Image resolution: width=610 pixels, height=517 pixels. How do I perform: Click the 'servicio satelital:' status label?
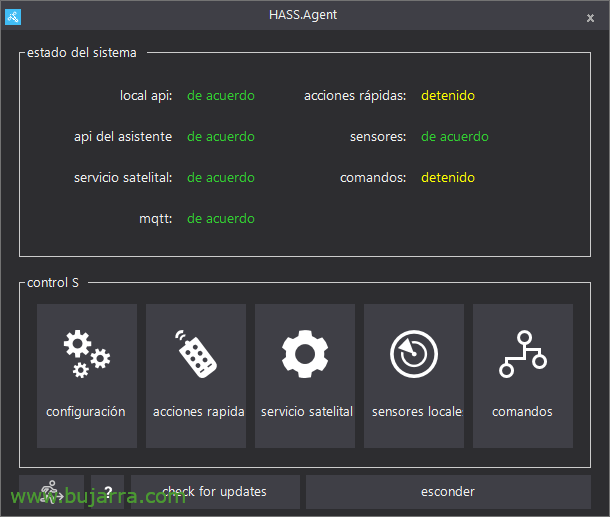(123, 177)
